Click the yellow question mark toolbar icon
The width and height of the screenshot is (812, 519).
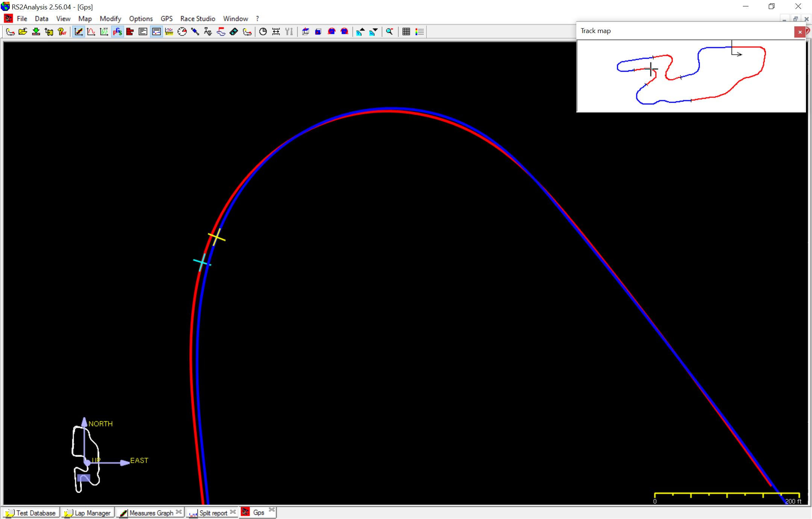62,32
